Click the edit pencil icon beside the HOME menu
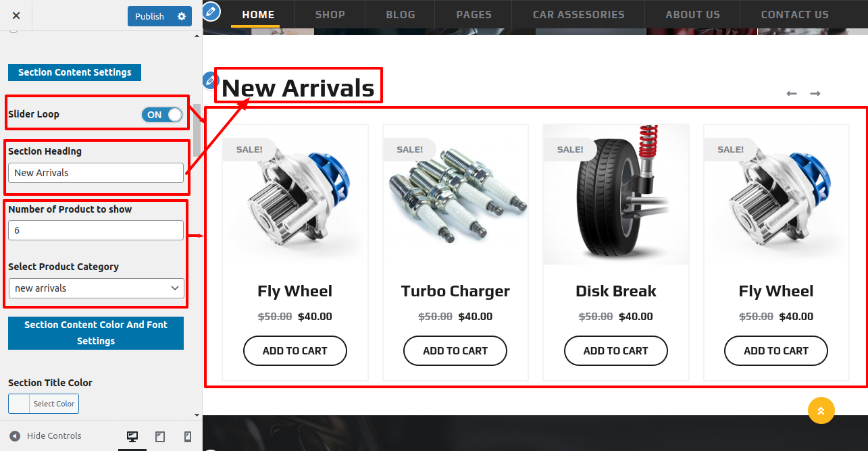The height and width of the screenshot is (451, 868). [x=211, y=11]
